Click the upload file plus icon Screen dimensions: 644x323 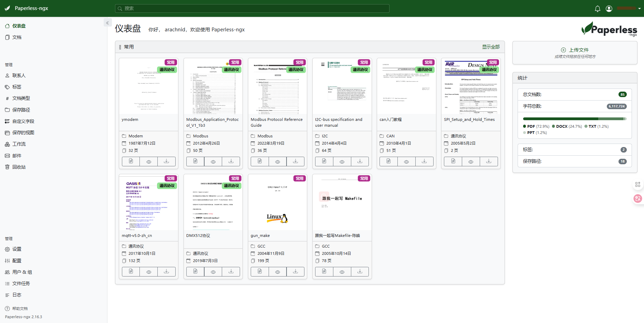563,50
